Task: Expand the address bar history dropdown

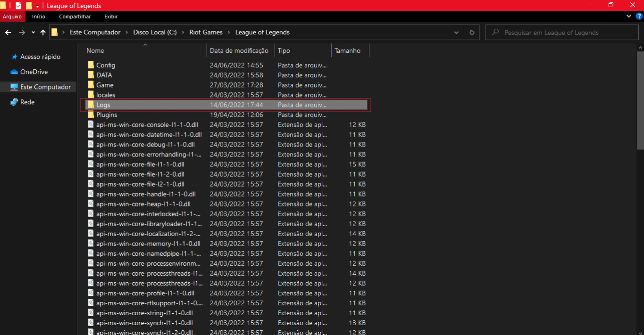Action: pyautogui.click(x=456, y=33)
